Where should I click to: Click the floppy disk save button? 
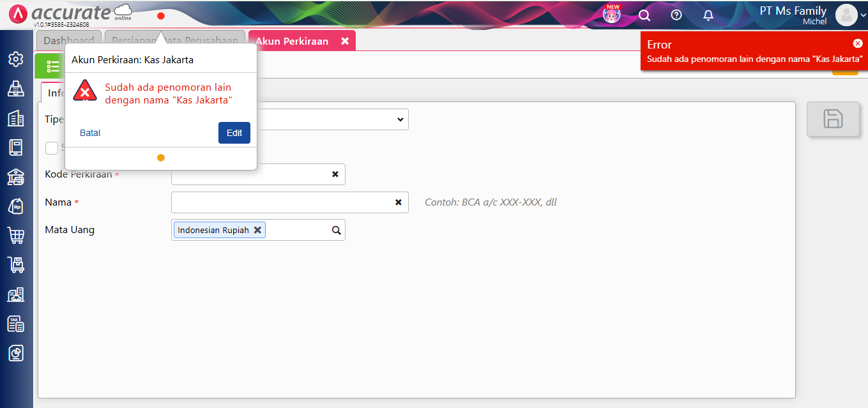832,119
